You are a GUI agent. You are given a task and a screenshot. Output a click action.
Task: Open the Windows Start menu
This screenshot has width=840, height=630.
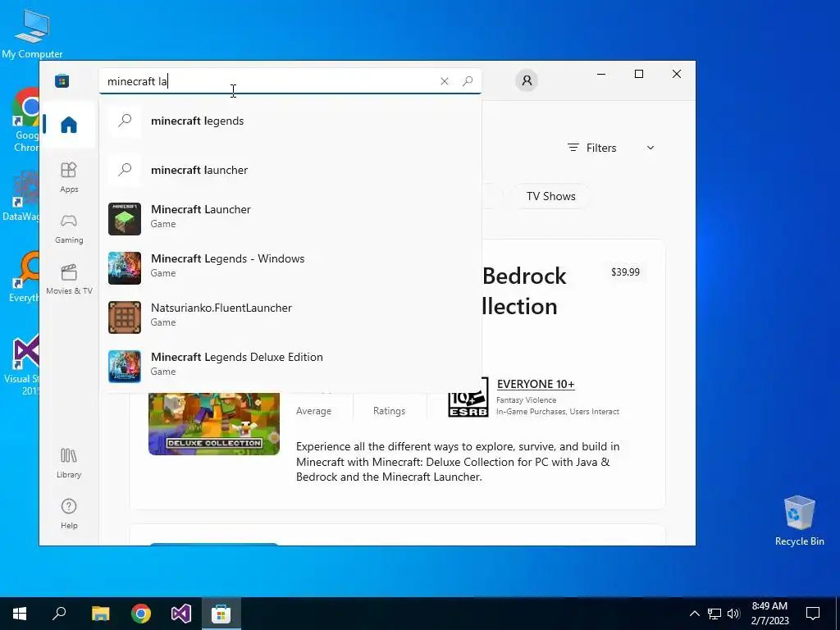point(20,614)
